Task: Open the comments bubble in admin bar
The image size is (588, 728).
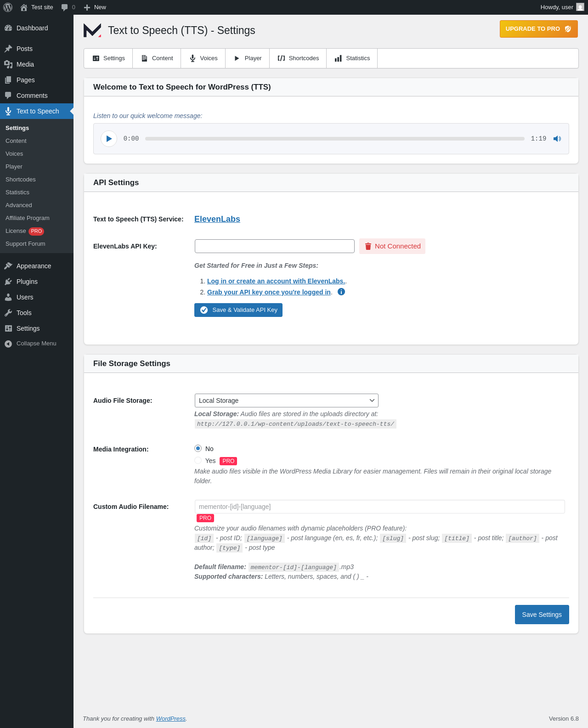Action: tap(68, 7)
